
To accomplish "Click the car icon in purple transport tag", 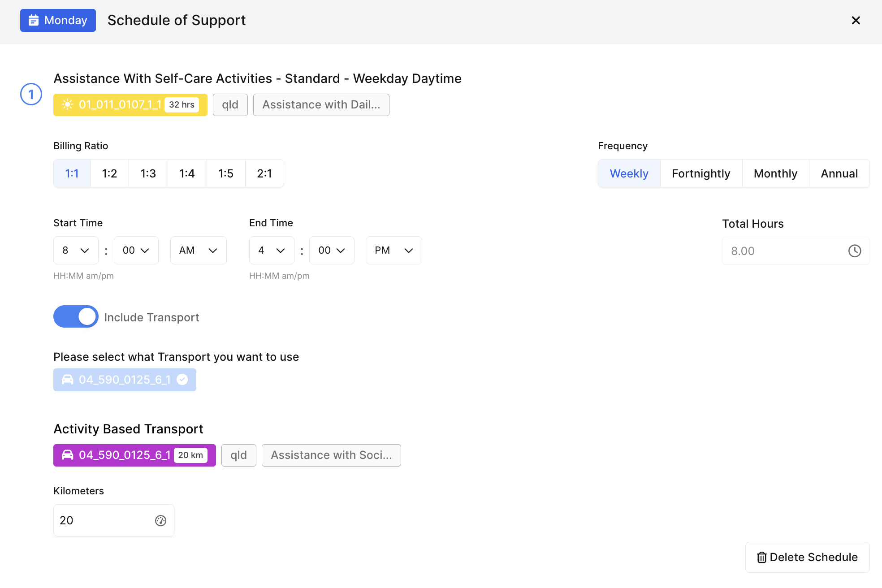I will coord(67,455).
